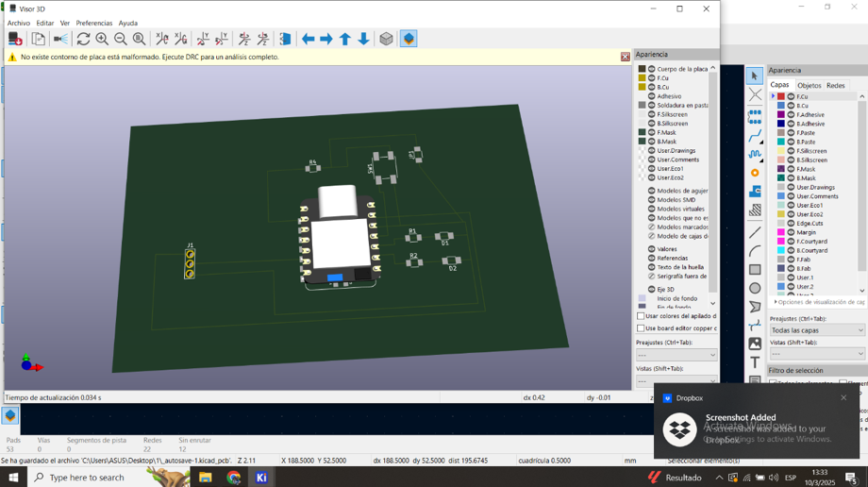Click F.Cu color swatch in 3D viewer
The width and height of the screenshot is (868, 487).
click(x=643, y=78)
